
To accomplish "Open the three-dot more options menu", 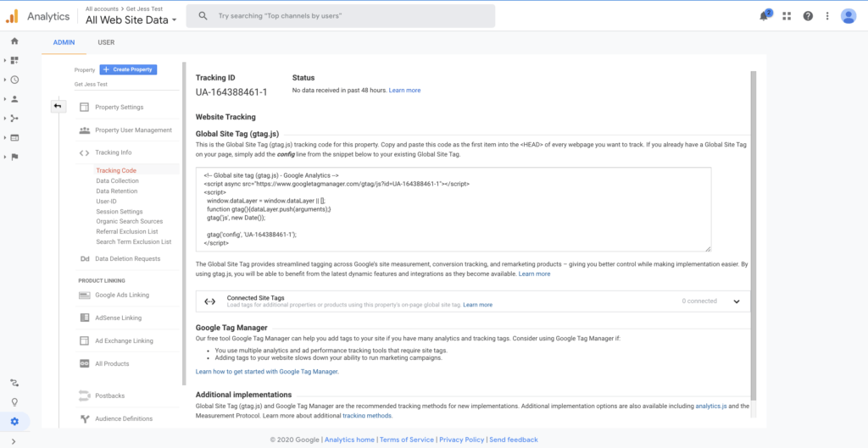I will [827, 16].
